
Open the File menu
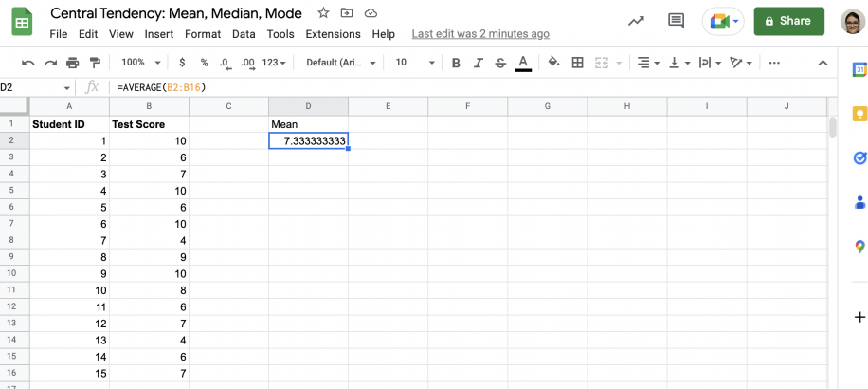point(58,34)
